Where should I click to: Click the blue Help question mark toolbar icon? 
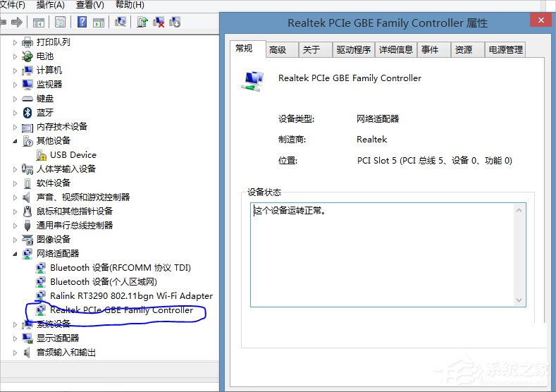point(82,23)
